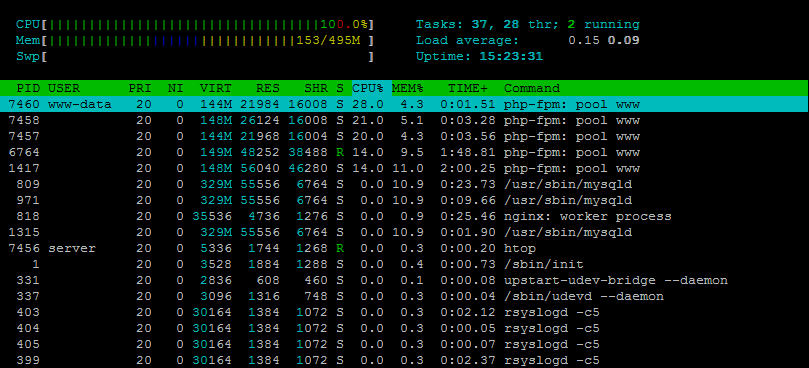Select php-fpm process row PID 7458

(x=404, y=120)
